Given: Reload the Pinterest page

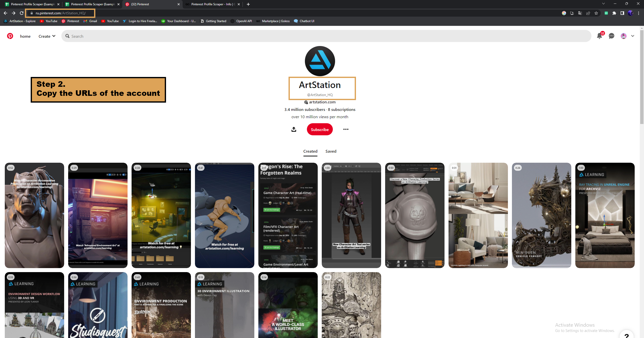Looking at the screenshot, I should point(22,13).
